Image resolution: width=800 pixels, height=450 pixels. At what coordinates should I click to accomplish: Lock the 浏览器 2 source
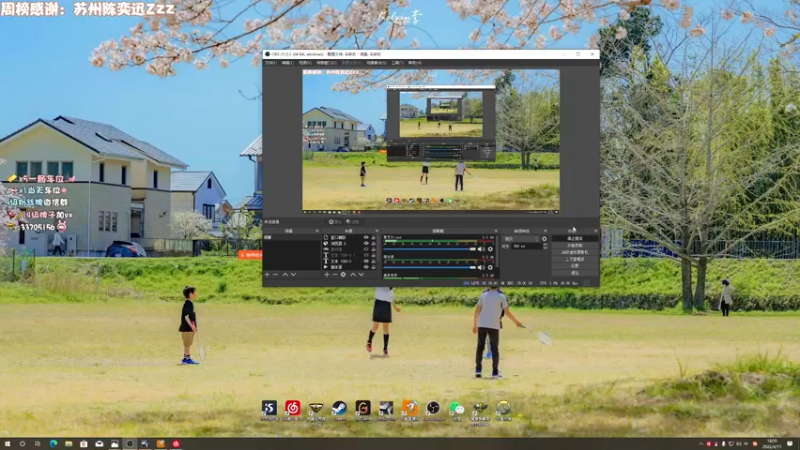[x=373, y=243]
